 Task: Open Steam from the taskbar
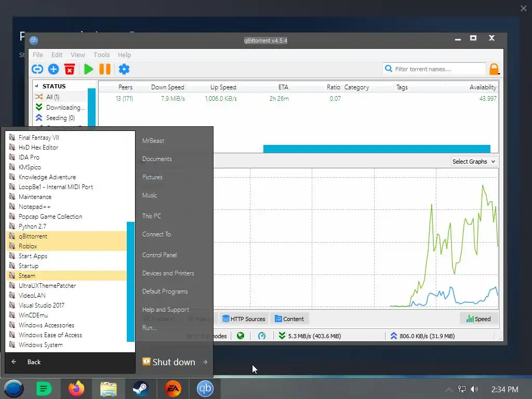140,389
